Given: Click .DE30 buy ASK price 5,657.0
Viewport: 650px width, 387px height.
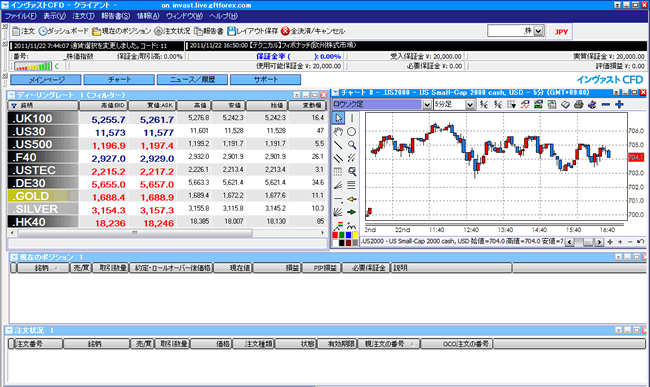Looking at the screenshot, I should coord(157,184).
